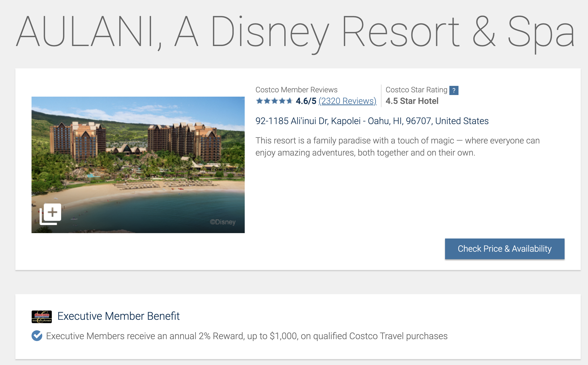Click the half-filled fifth review star

pyautogui.click(x=289, y=101)
